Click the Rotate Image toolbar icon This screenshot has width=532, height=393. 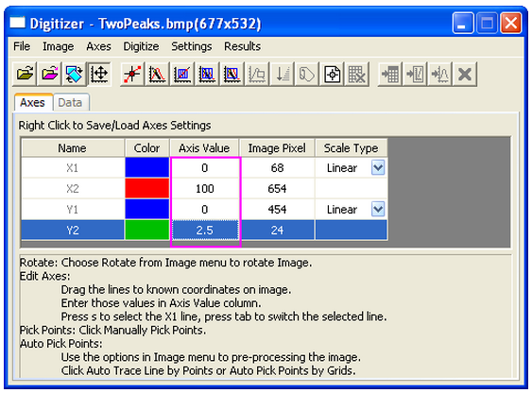75,74
